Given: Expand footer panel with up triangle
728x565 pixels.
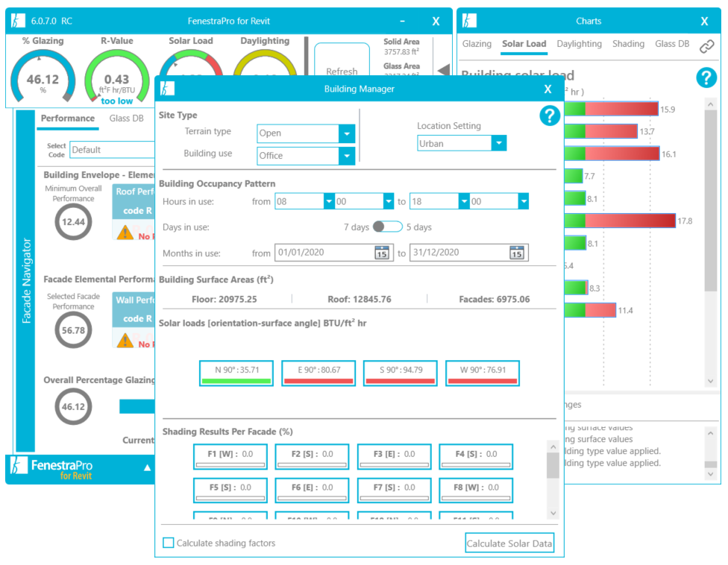Looking at the screenshot, I should coord(147,467).
